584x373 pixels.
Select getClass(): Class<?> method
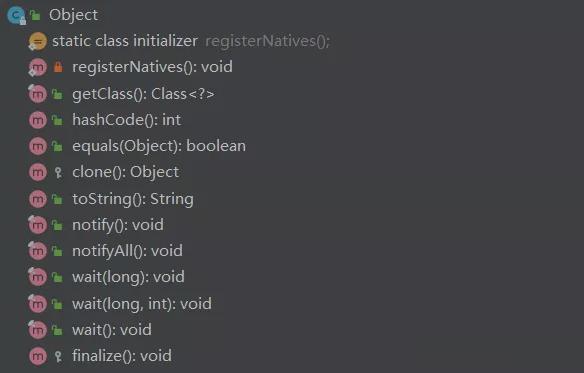[x=143, y=94]
